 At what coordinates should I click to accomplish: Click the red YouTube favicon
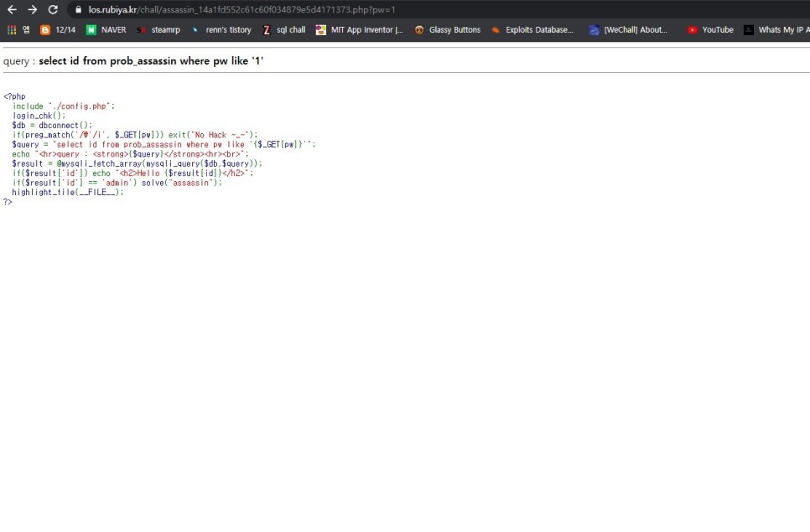point(693,30)
